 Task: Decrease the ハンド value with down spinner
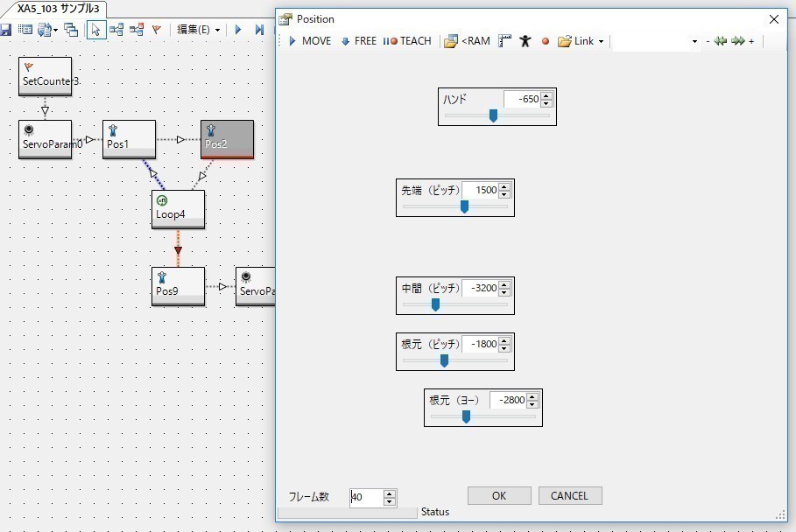(546, 103)
